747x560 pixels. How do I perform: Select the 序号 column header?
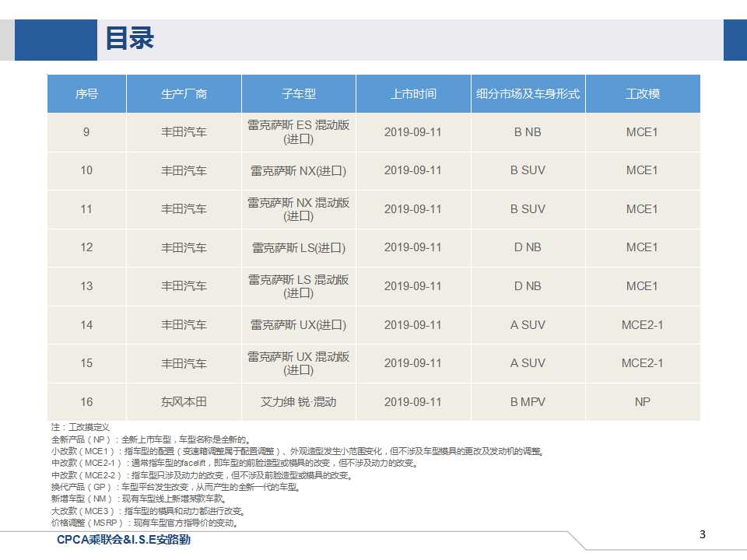(x=86, y=94)
